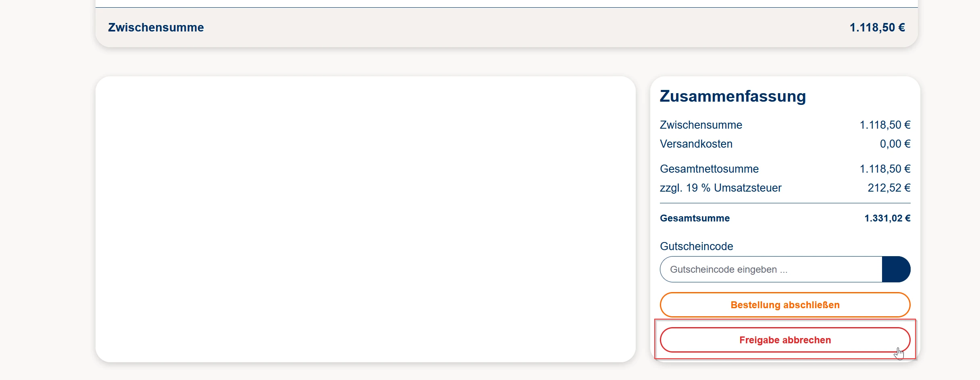
Task: Click the Versandkosten amount 0,00 €
Action: pyautogui.click(x=895, y=144)
